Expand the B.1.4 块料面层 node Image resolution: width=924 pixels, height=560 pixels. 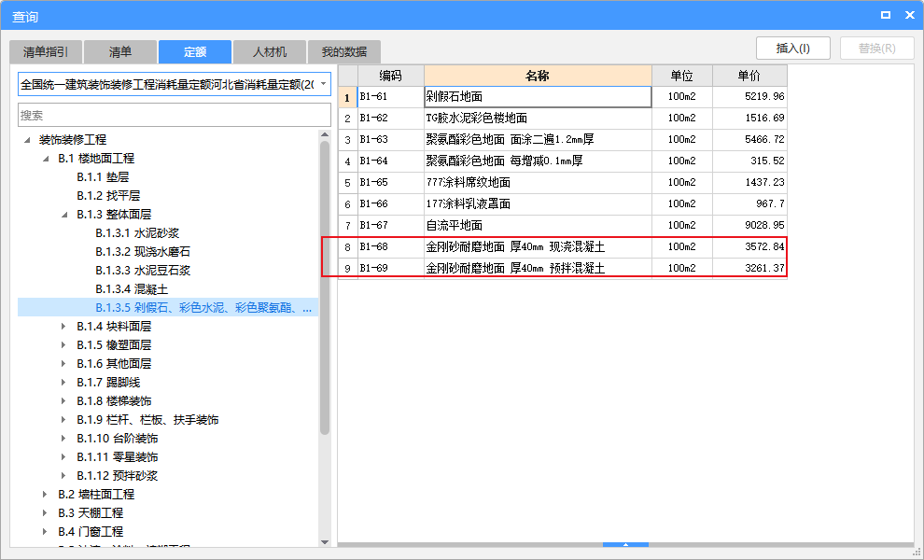(63, 327)
